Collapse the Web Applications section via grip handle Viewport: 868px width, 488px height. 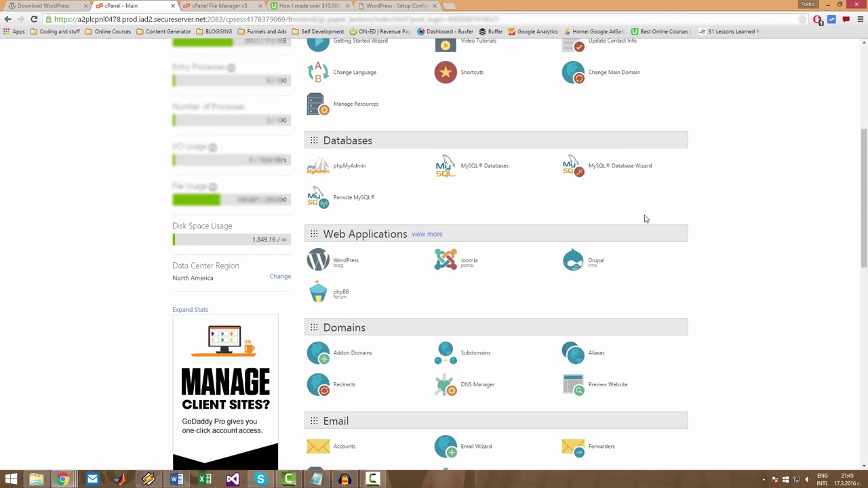tap(314, 234)
